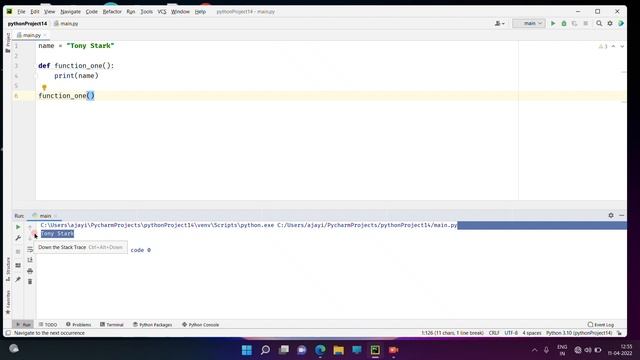Open the TODO tool window
The image size is (640, 360).
coord(48,324)
